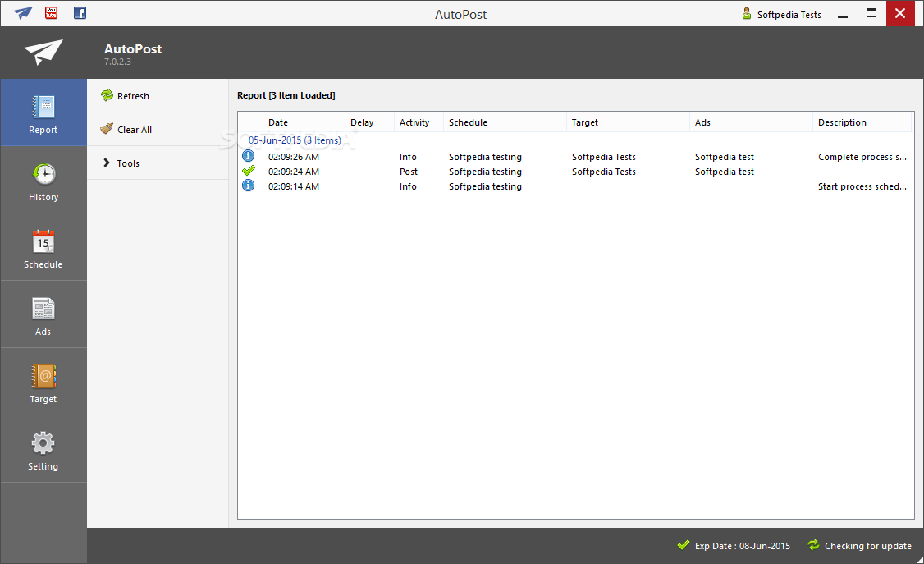Image resolution: width=924 pixels, height=564 pixels.
Task: Click the Exp Date checkmark icon
Action: coord(684,545)
